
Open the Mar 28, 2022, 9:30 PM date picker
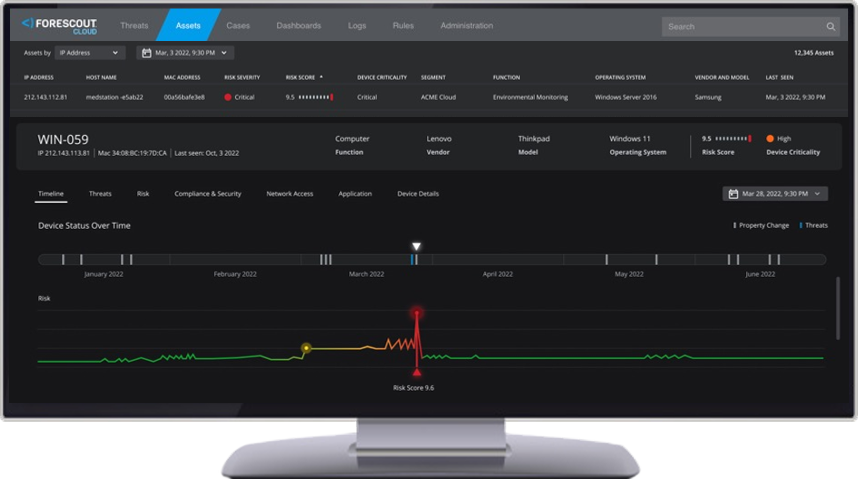(775, 194)
